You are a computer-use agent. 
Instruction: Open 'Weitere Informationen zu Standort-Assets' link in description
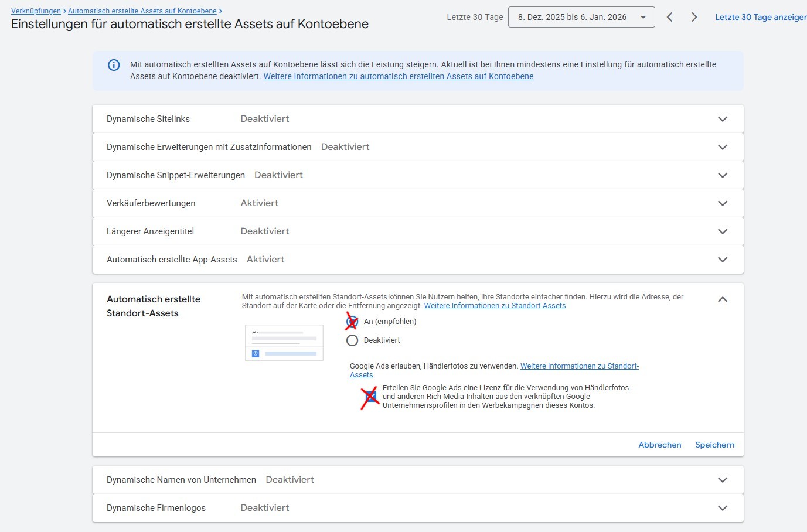pos(495,306)
